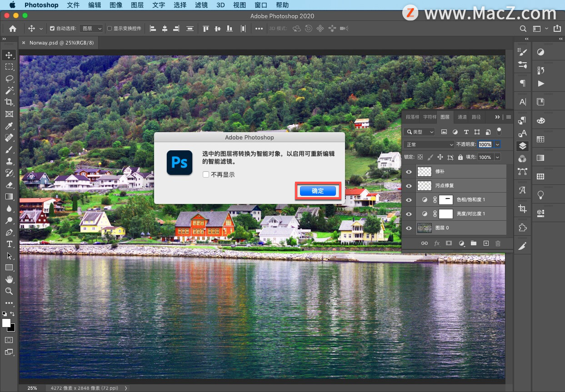Switch to the 通道 tab

(x=462, y=117)
